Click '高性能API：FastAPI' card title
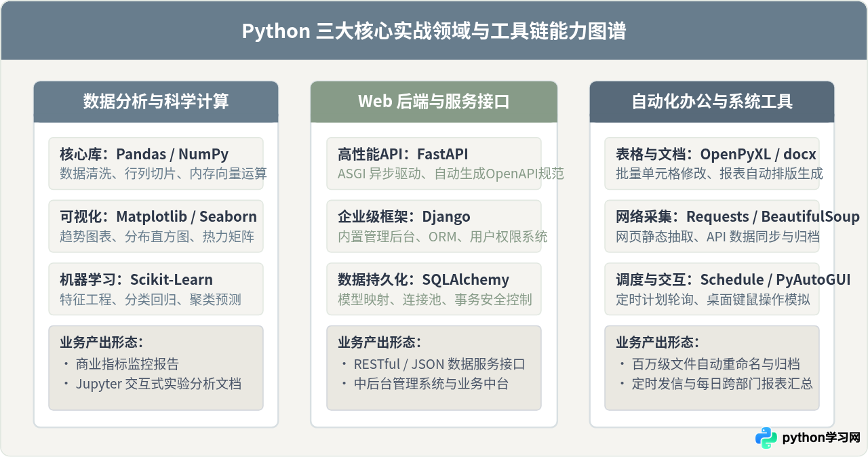Screen dimensions: 868x457 click(x=403, y=154)
